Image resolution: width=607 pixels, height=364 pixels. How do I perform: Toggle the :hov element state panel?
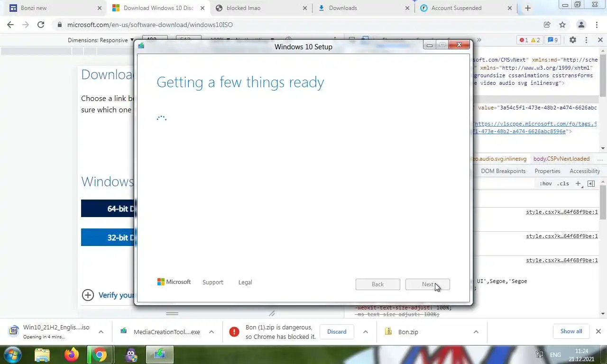(545, 183)
